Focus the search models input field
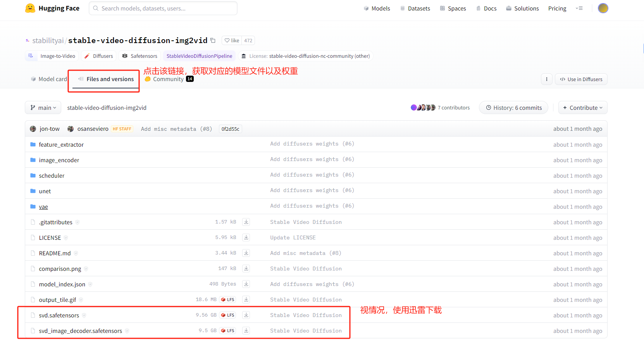Screen dimensions: 644x343 pyautogui.click(x=163, y=8)
